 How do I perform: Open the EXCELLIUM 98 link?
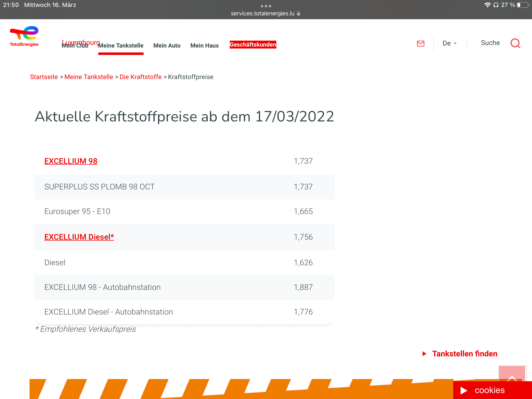pyautogui.click(x=71, y=161)
